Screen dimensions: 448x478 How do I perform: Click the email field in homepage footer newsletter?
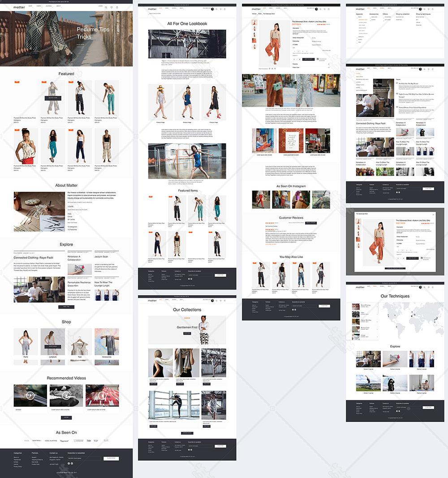pos(84,458)
